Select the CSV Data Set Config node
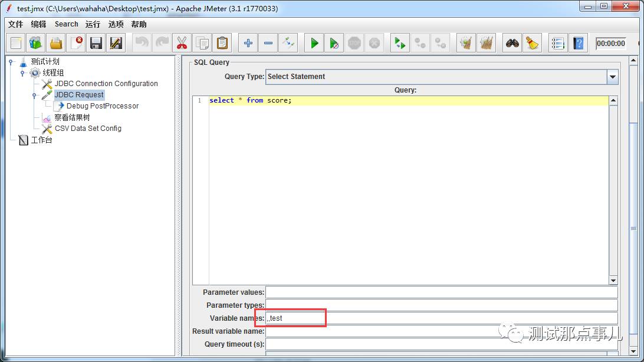Screen dimensions: 644x362 tap(88, 129)
